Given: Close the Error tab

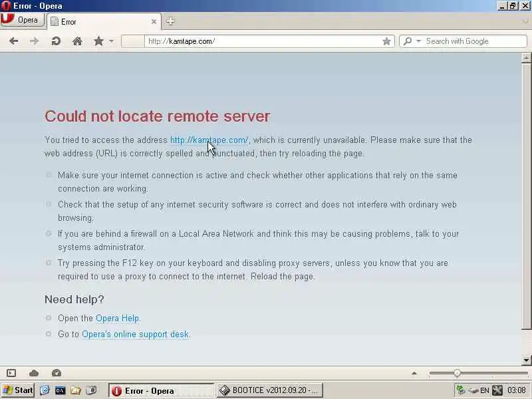Looking at the screenshot, I should 154,22.
